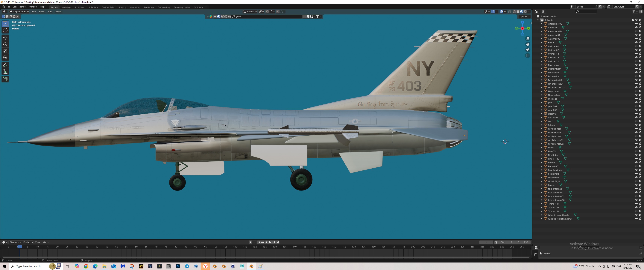Toggle show gizmos button
644x270 pixels.
(493, 11)
